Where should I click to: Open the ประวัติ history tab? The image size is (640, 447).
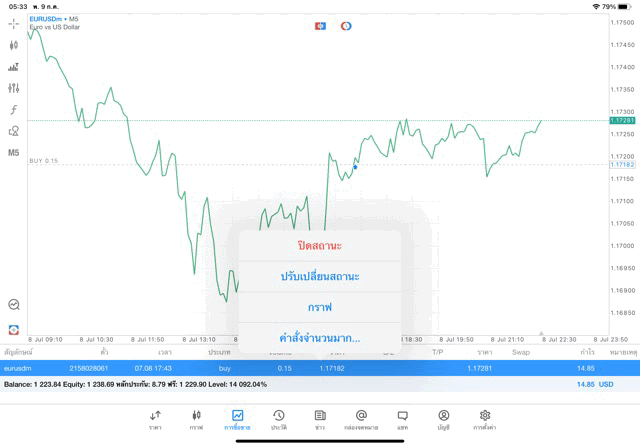point(278,419)
